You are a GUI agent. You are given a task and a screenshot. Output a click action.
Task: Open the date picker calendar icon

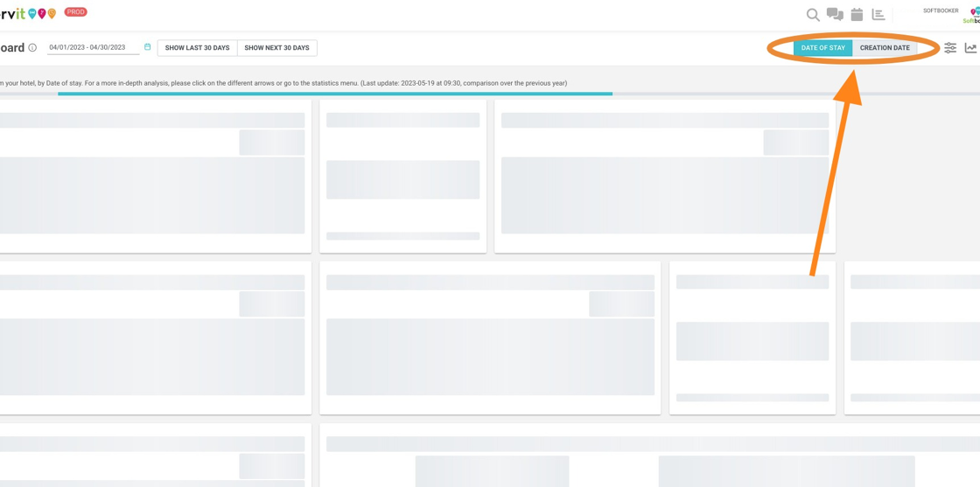pos(147,47)
